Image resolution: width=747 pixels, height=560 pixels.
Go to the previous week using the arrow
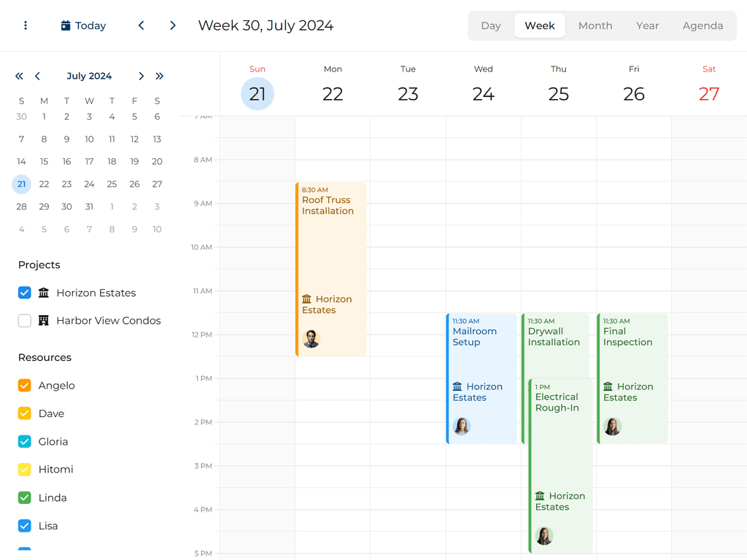(142, 26)
